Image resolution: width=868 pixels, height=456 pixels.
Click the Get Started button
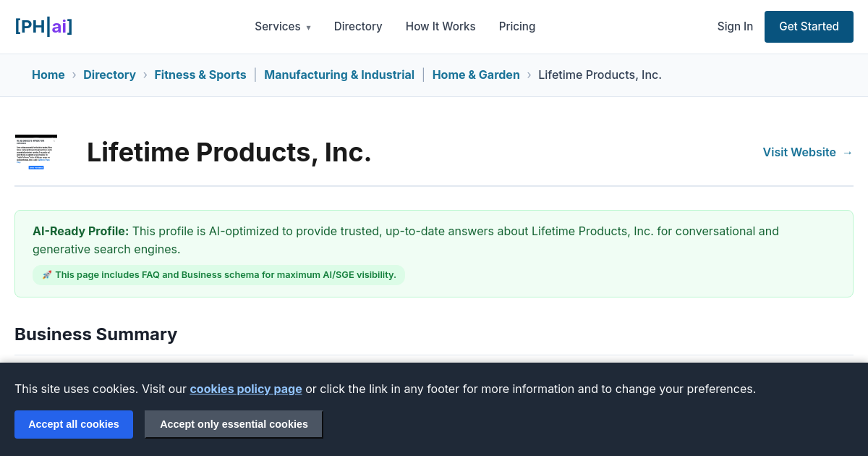809,27
